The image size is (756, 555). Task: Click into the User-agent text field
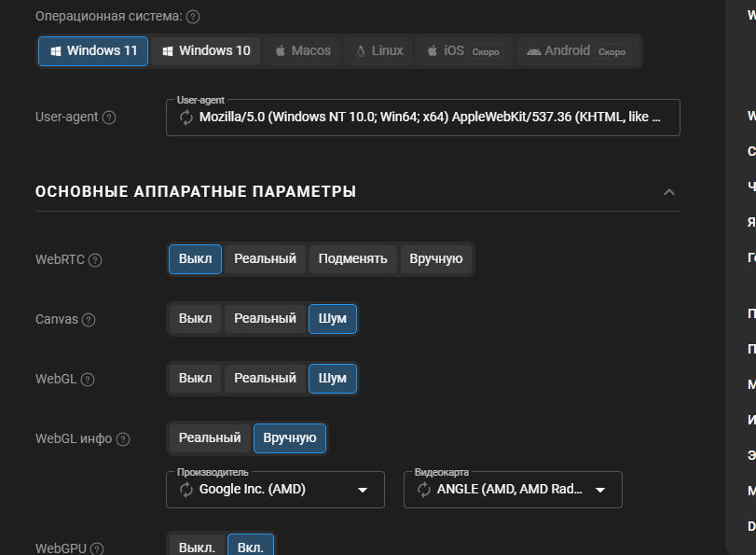[x=429, y=118]
